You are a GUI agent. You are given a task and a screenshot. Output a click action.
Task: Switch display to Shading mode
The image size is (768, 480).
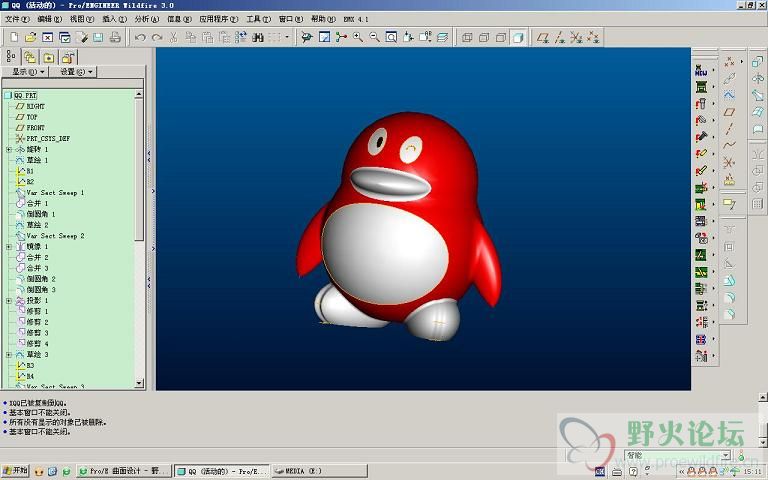click(x=518, y=37)
